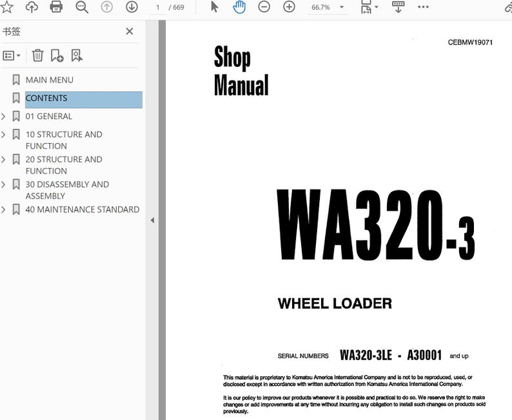Click bookmark icon beside 01 GENERAL
This screenshot has width=512, height=420.
[16, 117]
